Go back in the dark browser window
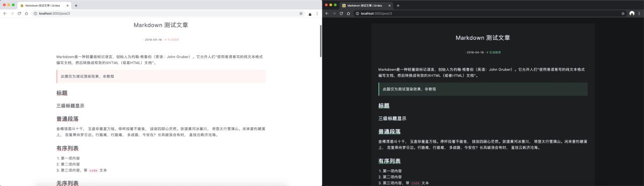644x186 pixels. pos(327,14)
